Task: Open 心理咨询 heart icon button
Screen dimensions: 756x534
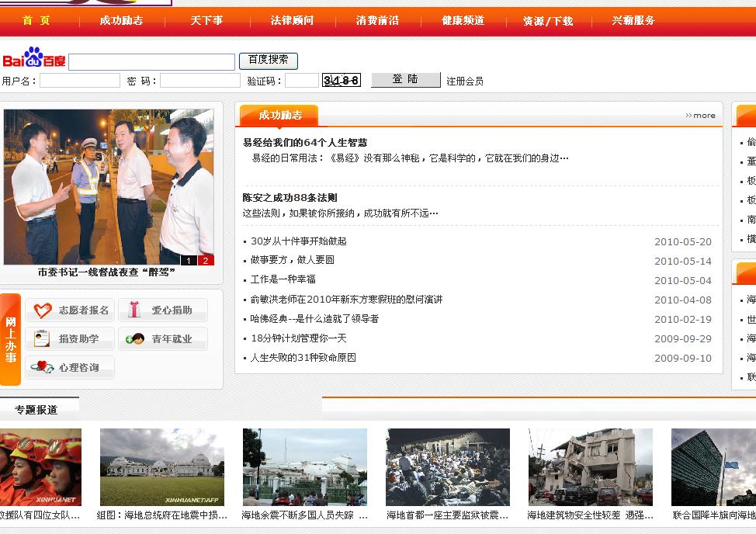Action: 70,367
